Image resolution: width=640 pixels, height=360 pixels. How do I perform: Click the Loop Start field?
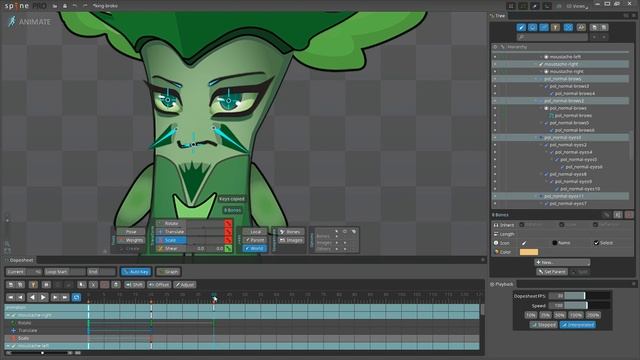coord(64,271)
